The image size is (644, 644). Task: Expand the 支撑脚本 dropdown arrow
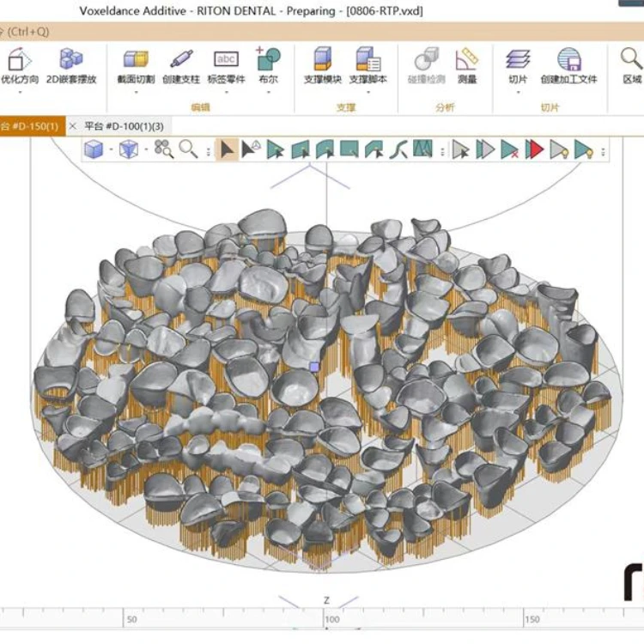368,92
